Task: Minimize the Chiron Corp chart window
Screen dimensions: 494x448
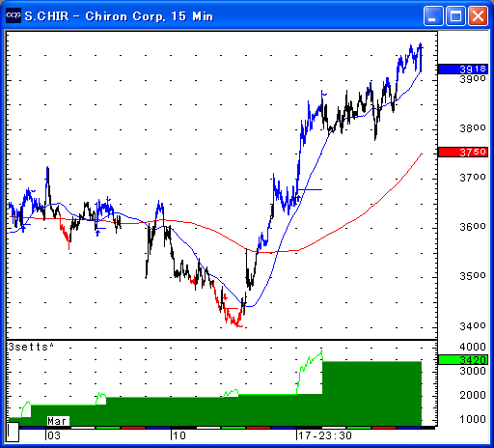Action: (433, 15)
